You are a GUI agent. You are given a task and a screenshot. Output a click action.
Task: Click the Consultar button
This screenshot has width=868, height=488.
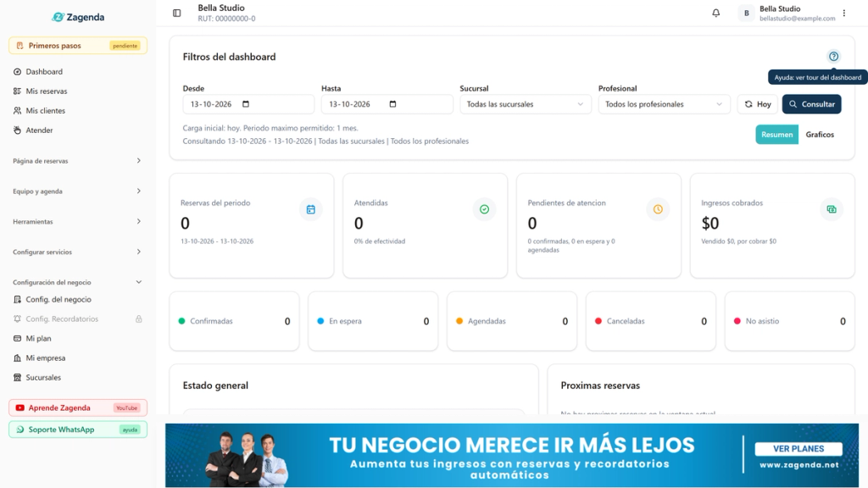point(811,104)
